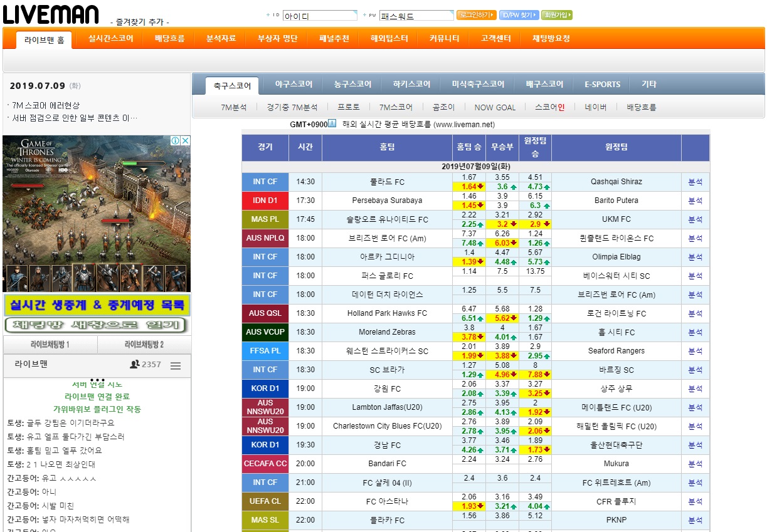
Task: Switch to the E-SPORTS tab
Action: pos(602,85)
